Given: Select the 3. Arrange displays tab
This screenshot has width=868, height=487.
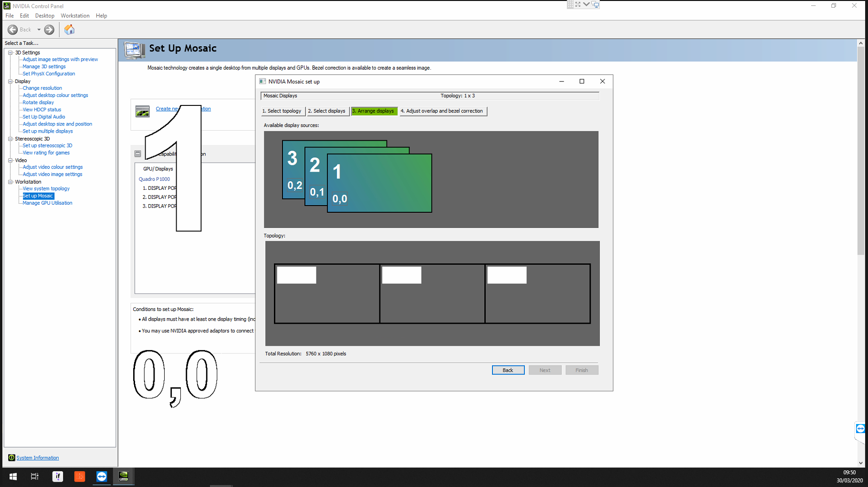Looking at the screenshot, I should pyautogui.click(x=374, y=111).
